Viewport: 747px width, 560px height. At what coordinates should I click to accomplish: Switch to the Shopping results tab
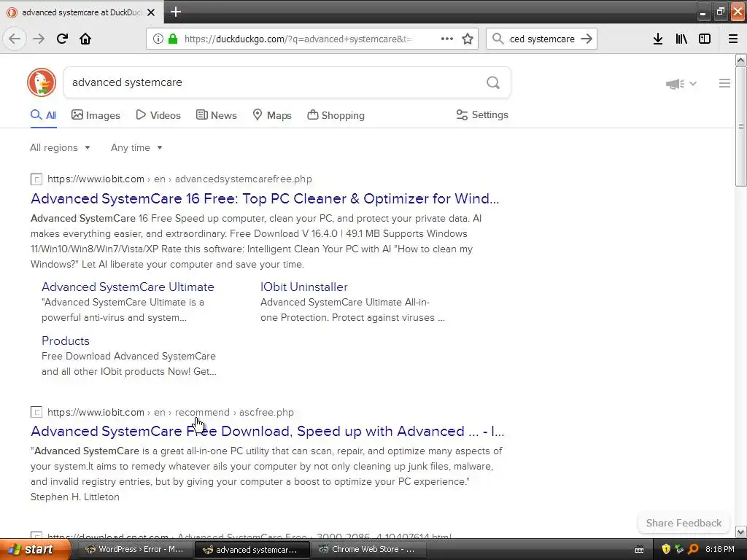point(336,115)
